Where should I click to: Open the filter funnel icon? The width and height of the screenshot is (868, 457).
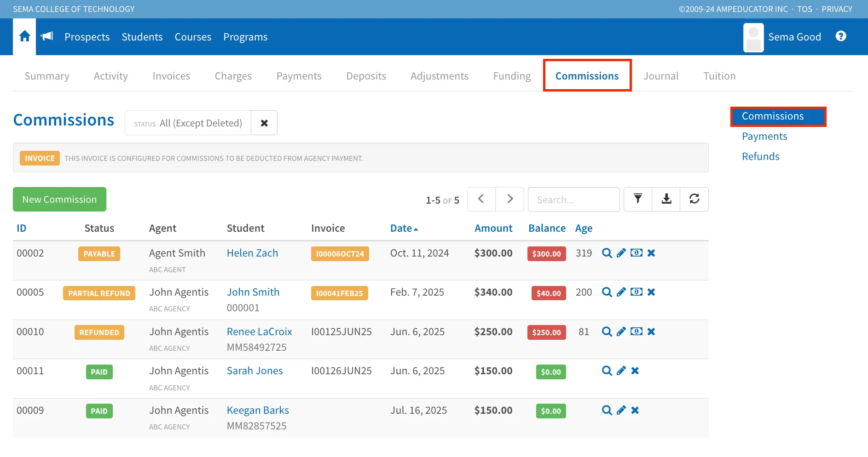click(x=638, y=199)
